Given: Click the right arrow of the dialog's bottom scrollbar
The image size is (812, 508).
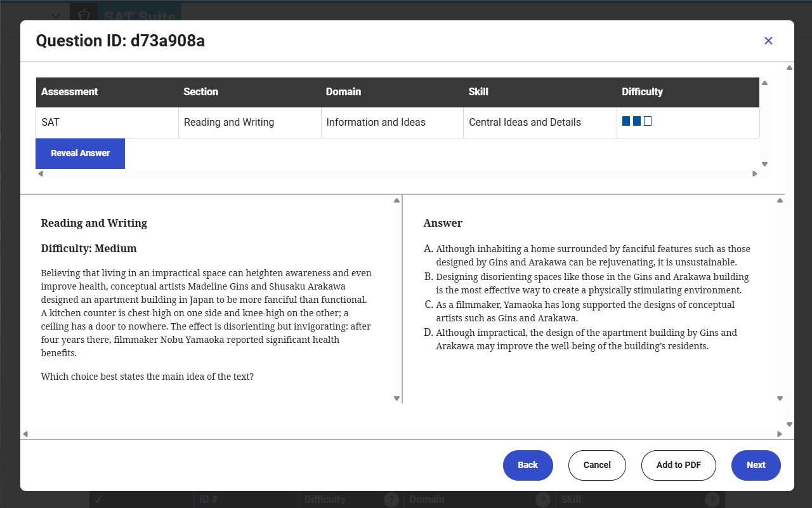Looking at the screenshot, I should [x=780, y=434].
